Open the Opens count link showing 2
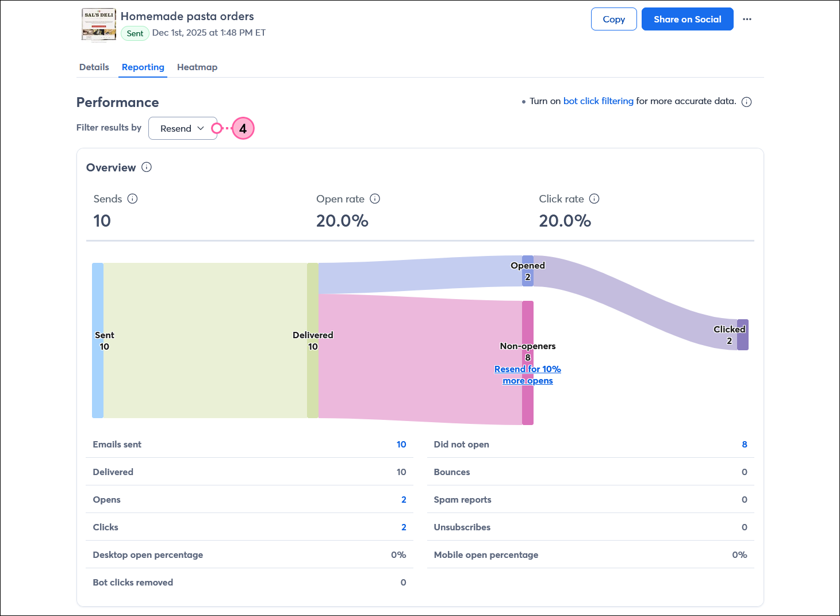This screenshot has height=616, width=840. pyautogui.click(x=403, y=499)
